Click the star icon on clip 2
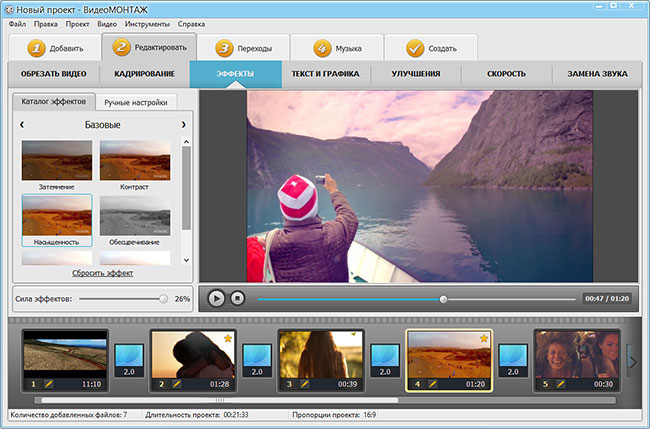 pyautogui.click(x=228, y=339)
